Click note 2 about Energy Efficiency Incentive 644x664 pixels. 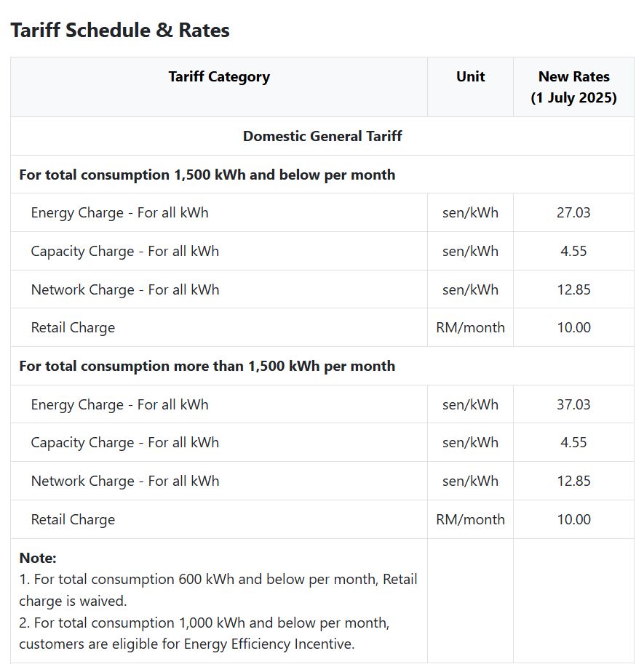(x=204, y=633)
